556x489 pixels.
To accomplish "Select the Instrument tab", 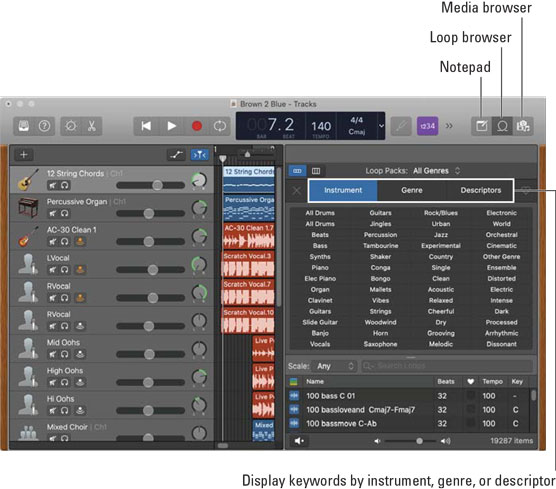I will (343, 190).
